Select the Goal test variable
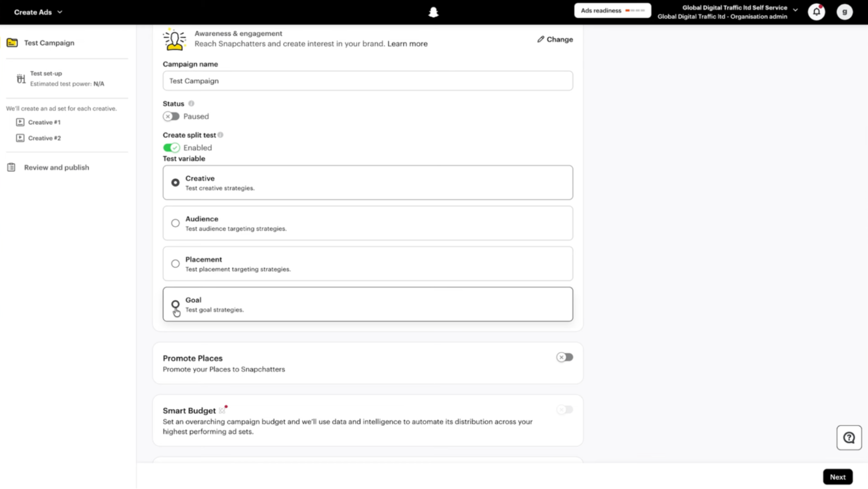Screen dimensions: 868x489 368,304
